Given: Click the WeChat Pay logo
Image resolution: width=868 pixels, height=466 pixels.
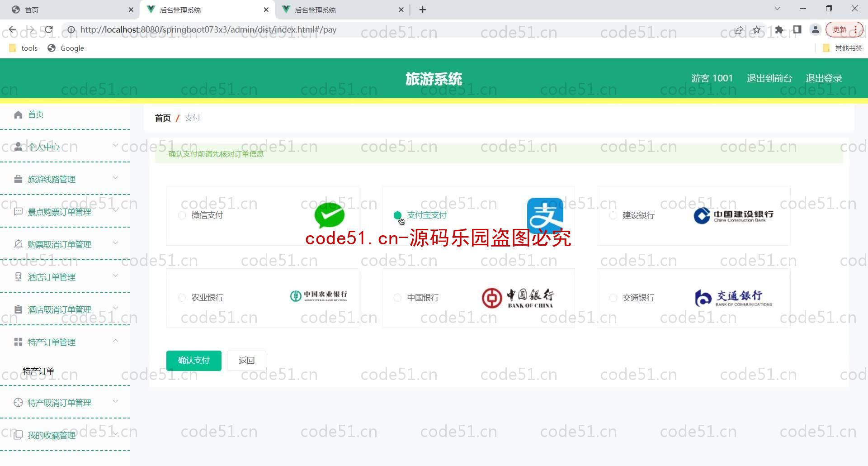Looking at the screenshot, I should [x=330, y=215].
